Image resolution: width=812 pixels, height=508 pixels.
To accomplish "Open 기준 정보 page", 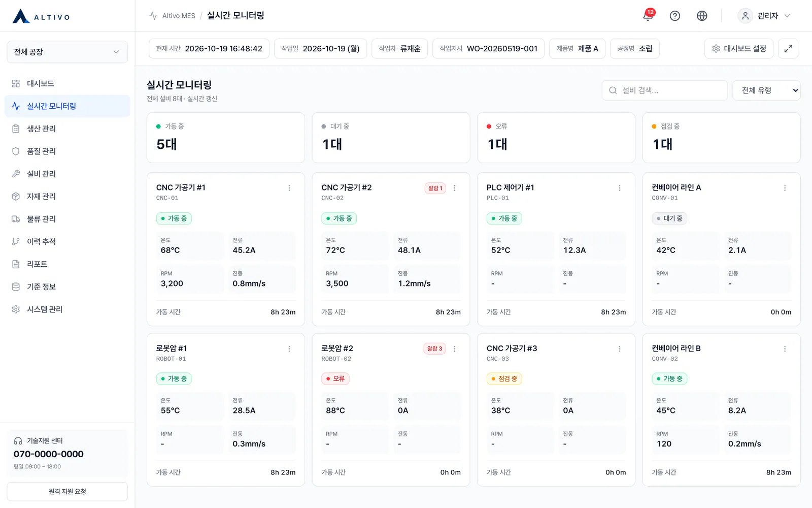I will pos(67,287).
